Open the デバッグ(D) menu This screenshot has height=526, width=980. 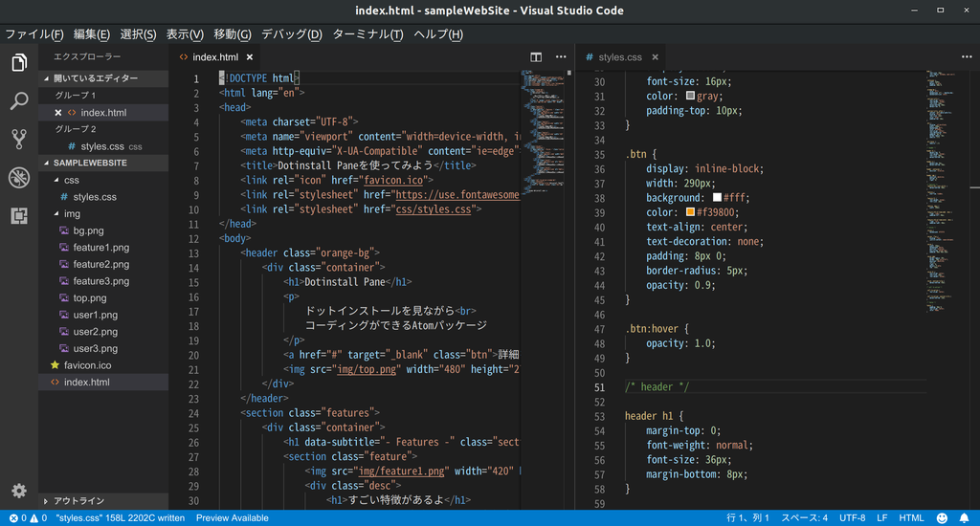click(x=291, y=34)
